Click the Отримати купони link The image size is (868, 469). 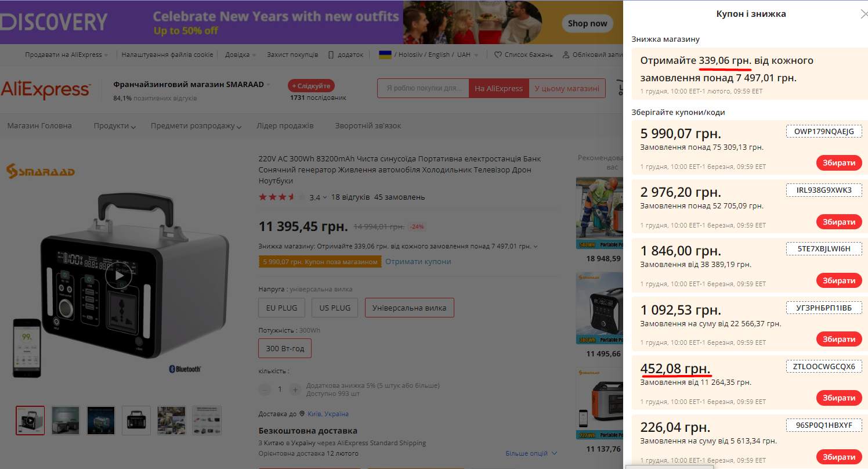[418, 262]
